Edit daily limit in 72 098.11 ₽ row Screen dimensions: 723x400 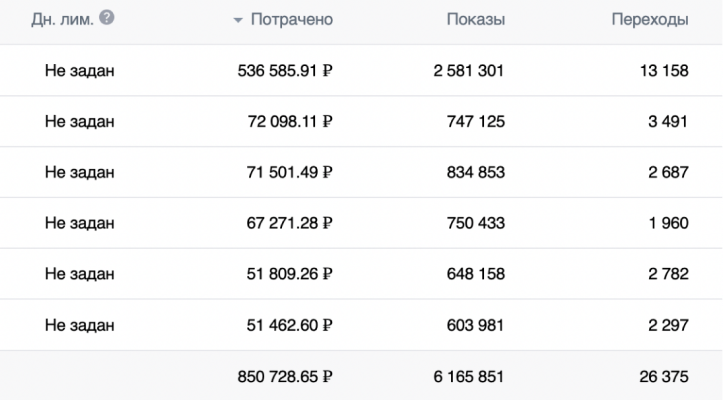click(x=79, y=122)
